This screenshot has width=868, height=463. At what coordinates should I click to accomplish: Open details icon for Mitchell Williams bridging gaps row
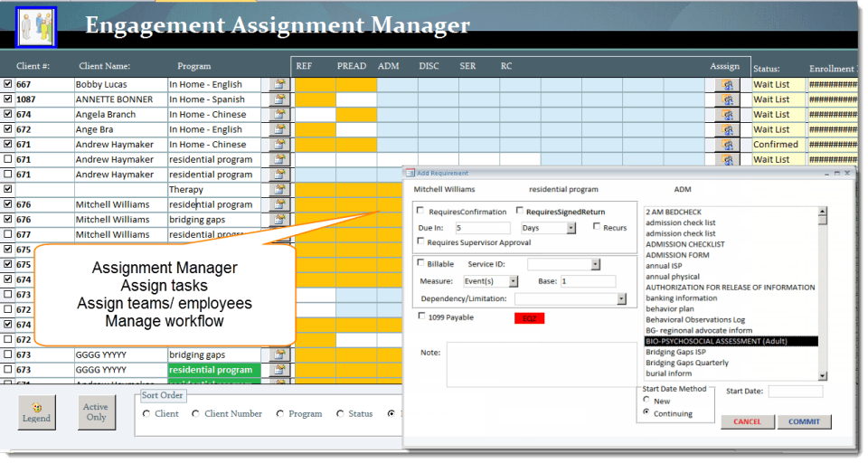pyautogui.click(x=279, y=220)
